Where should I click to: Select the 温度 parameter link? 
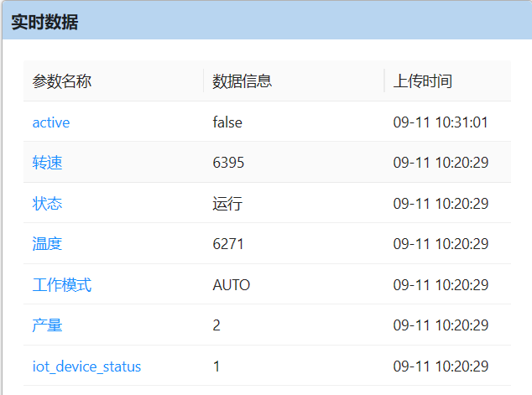pyautogui.click(x=47, y=244)
